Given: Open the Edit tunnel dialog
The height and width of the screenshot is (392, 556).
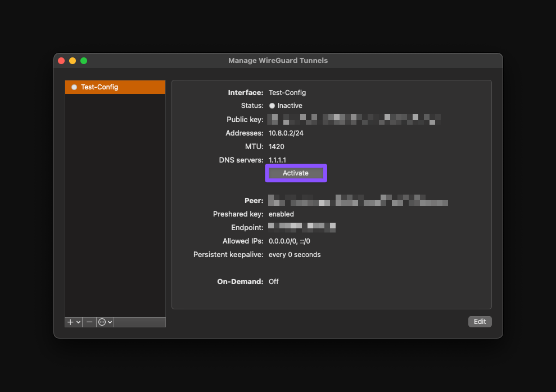Looking at the screenshot, I should [480, 321].
